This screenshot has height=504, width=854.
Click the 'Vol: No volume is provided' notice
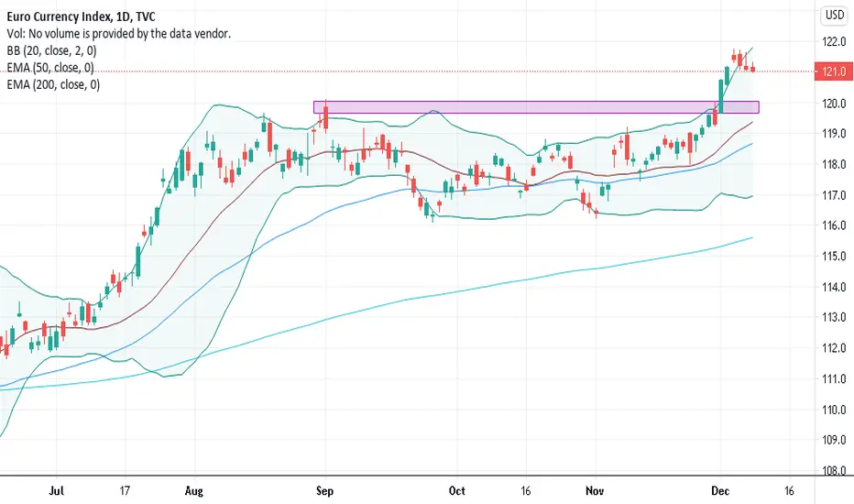click(119, 34)
